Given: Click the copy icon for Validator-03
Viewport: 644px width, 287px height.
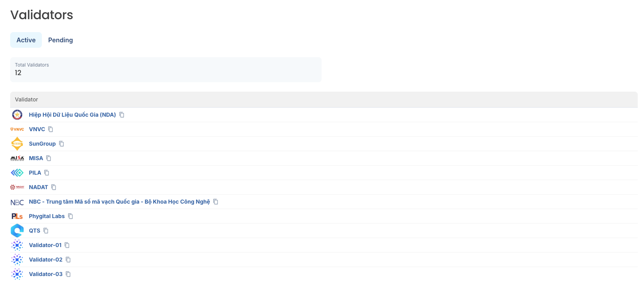Looking at the screenshot, I should (68, 274).
